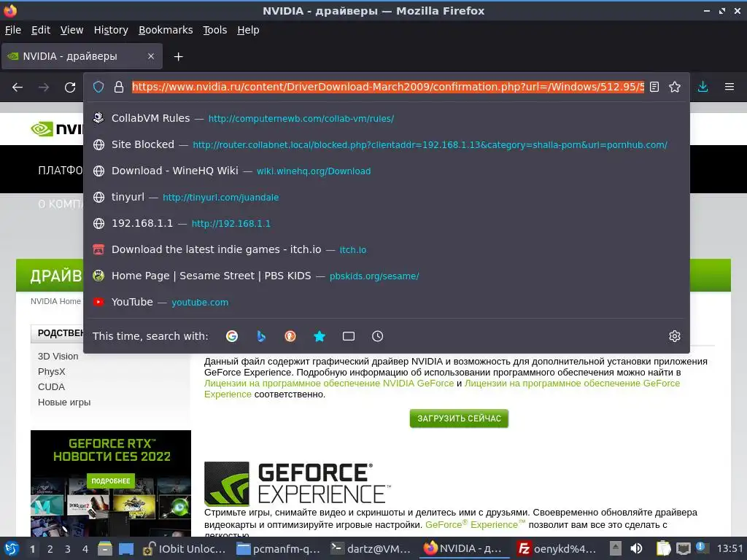Image resolution: width=747 pixels, height=560 pixels.
Task: Open GeForce Experience link in description text
Action: [x=475, y=525]
